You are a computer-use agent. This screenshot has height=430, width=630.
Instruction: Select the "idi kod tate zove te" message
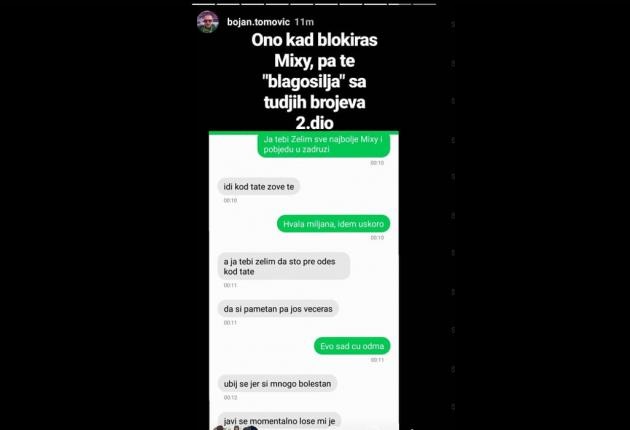point(259,187)
